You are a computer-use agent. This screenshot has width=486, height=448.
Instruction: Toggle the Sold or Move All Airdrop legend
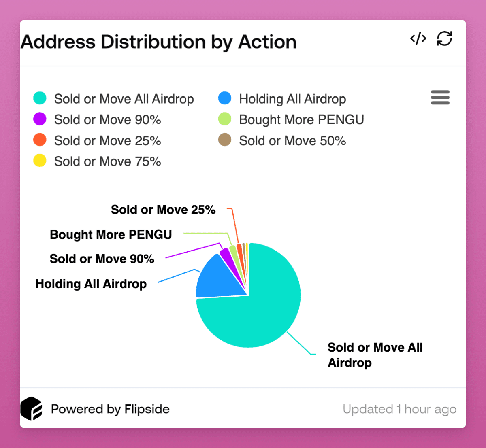(114, 99)
